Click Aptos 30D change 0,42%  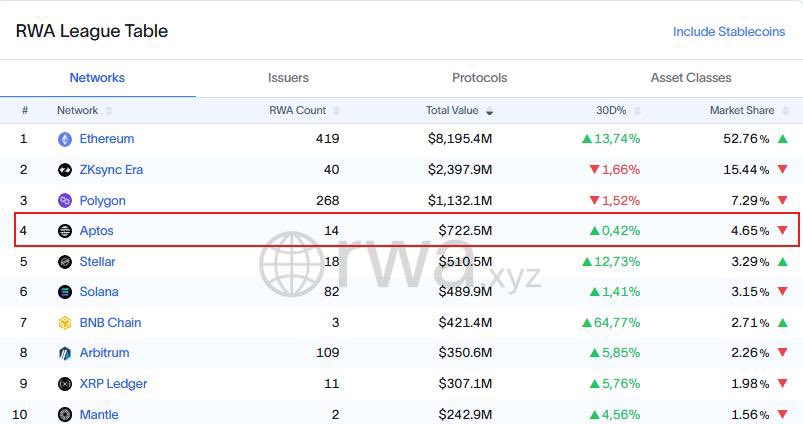tap(615, 231)
